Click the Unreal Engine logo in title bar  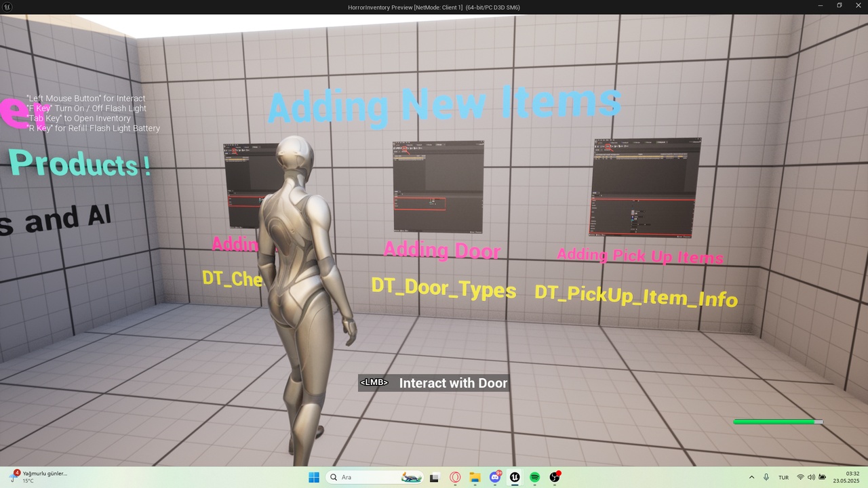point(7,7)
